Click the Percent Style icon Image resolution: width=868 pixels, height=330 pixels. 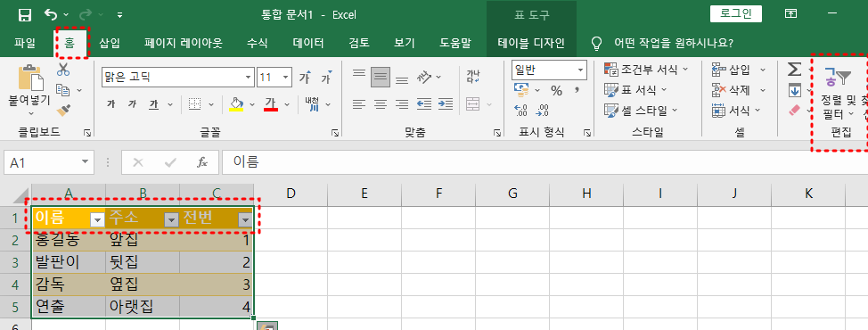(556, 91)
